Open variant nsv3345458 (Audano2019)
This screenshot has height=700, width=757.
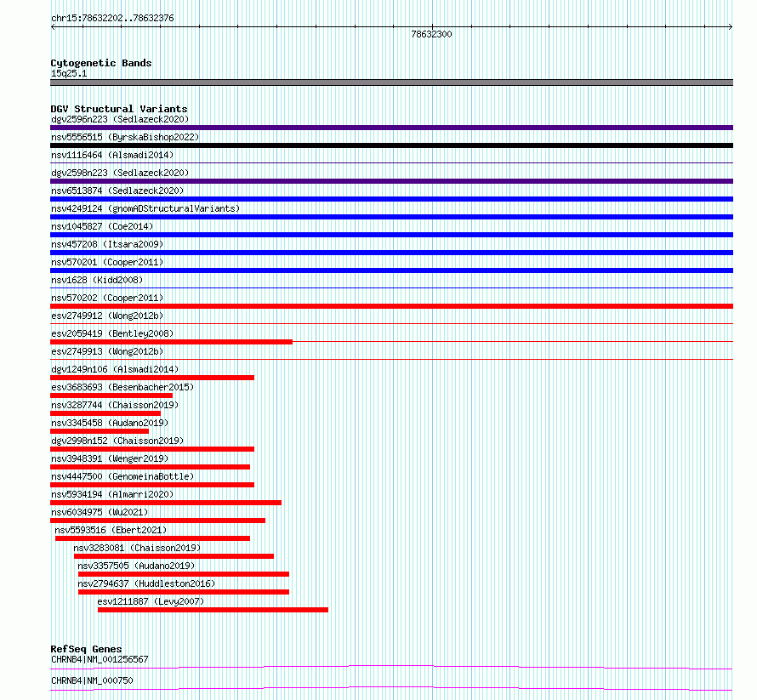point(110,423)
